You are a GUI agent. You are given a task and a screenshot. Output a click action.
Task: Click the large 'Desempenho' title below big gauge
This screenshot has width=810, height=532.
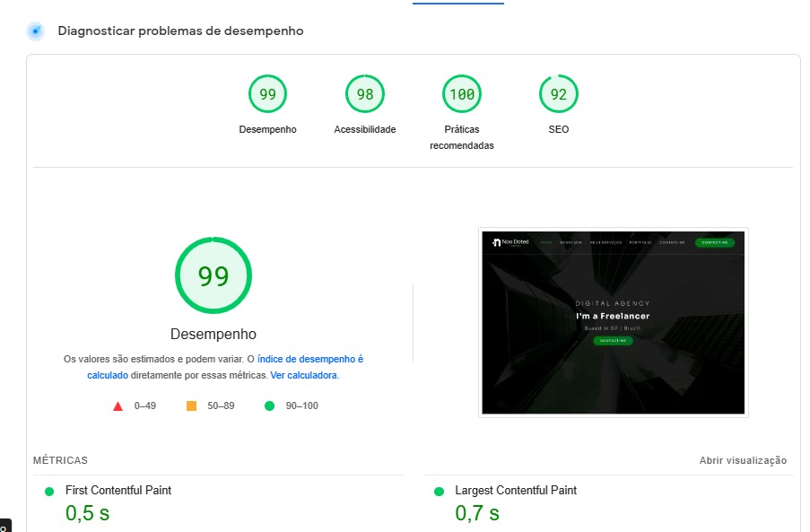tap(213, 334)
